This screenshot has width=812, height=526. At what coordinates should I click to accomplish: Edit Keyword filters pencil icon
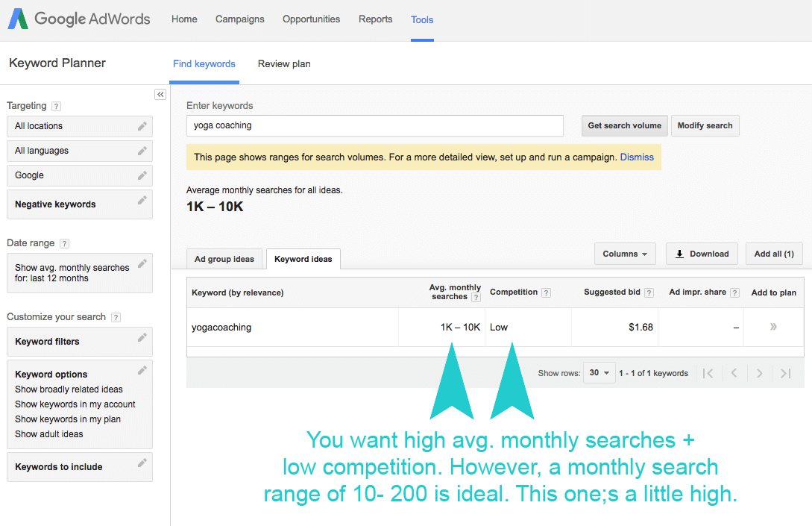(142, 337)
